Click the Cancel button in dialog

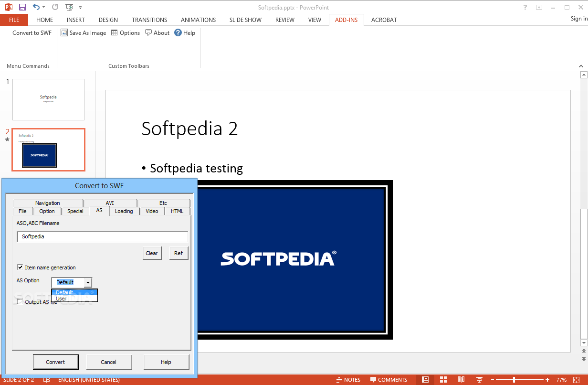[109, 362]
